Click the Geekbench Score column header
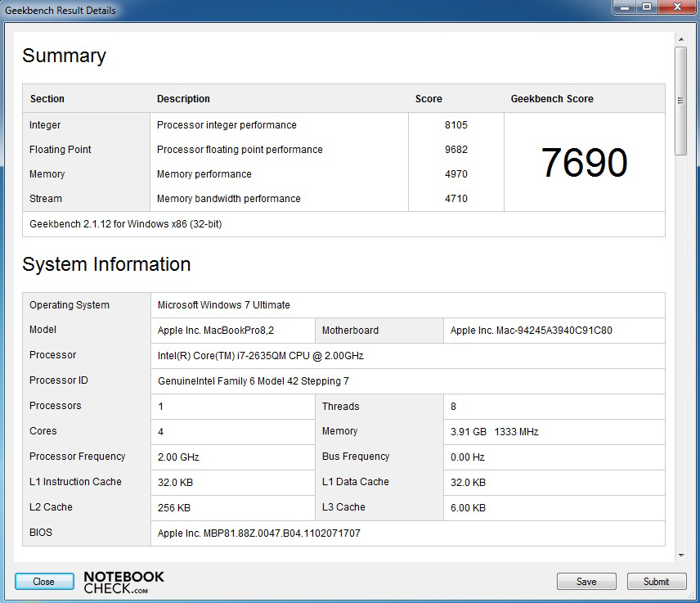The height and width of the screenshot is (603, 700). pos(552,99)
